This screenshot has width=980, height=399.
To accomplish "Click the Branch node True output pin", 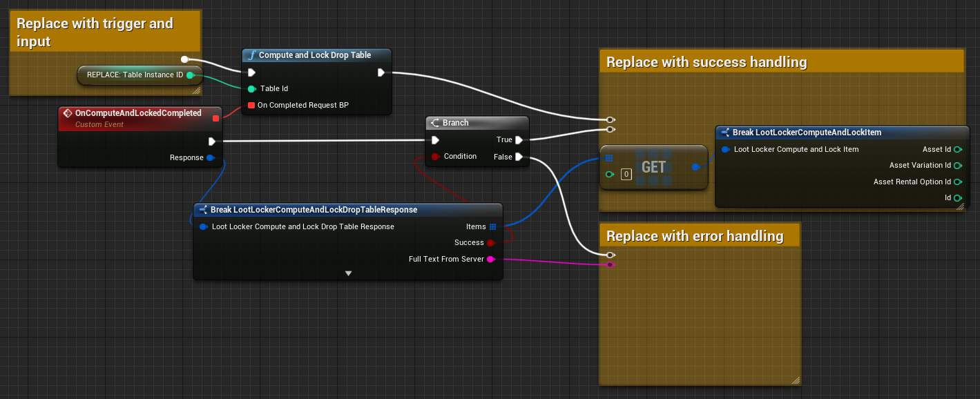I will coord(519,139).
